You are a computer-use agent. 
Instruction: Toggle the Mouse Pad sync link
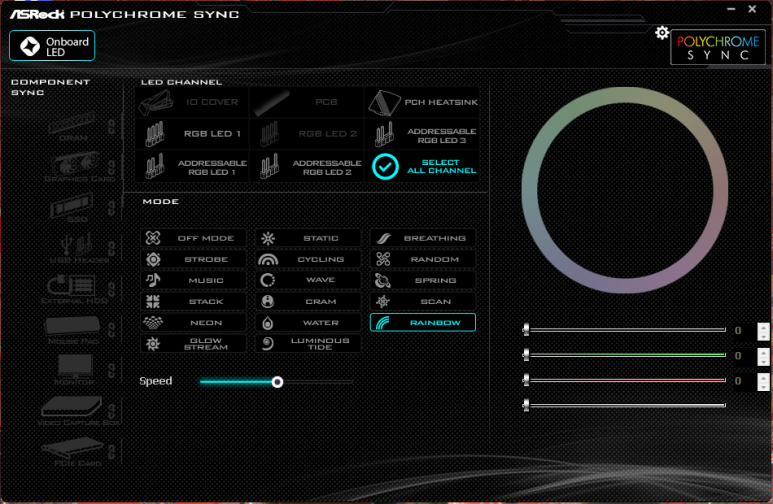[x=112, y=329]
